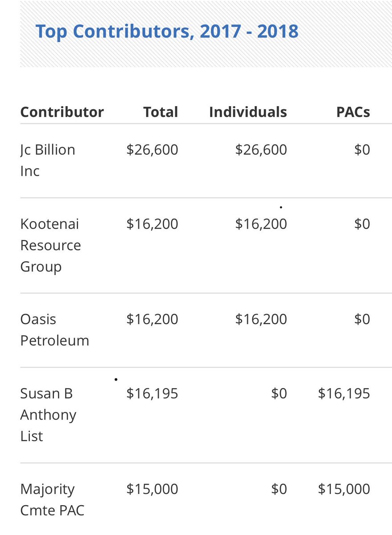Image resolution: width=392 pixels, height=535 pixels.
Task: Click Kootenai Resource Group individuals $16,200
Action: (261, 224)
